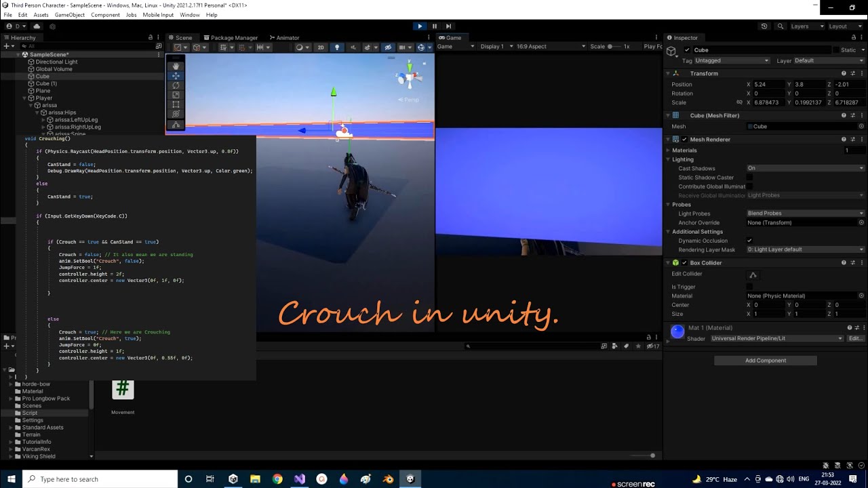Screen dimensions: 868x488
Task: Click the Edit Collider button icon
Action: point(753,274)
